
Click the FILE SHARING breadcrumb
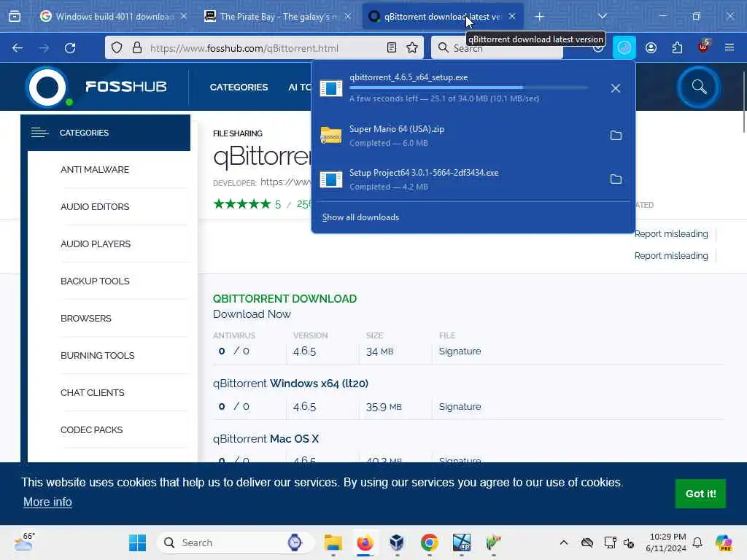pos(237,133)
